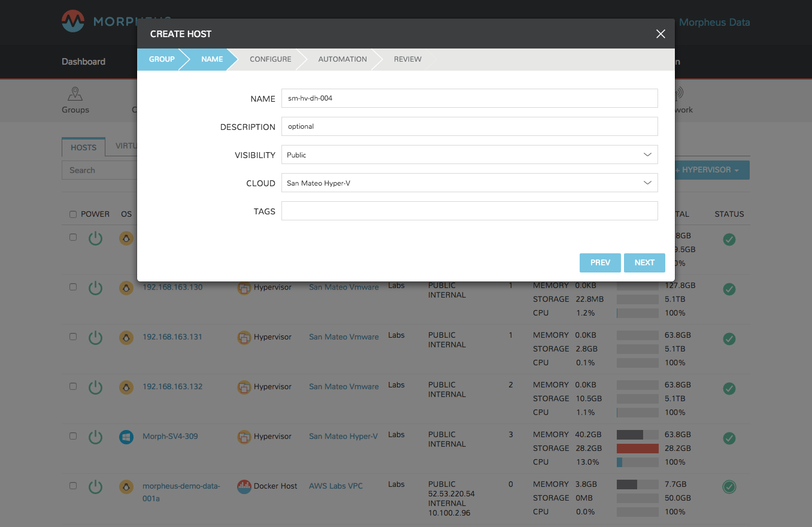Open host link 192.168.163.131

[x=172, y=337]
